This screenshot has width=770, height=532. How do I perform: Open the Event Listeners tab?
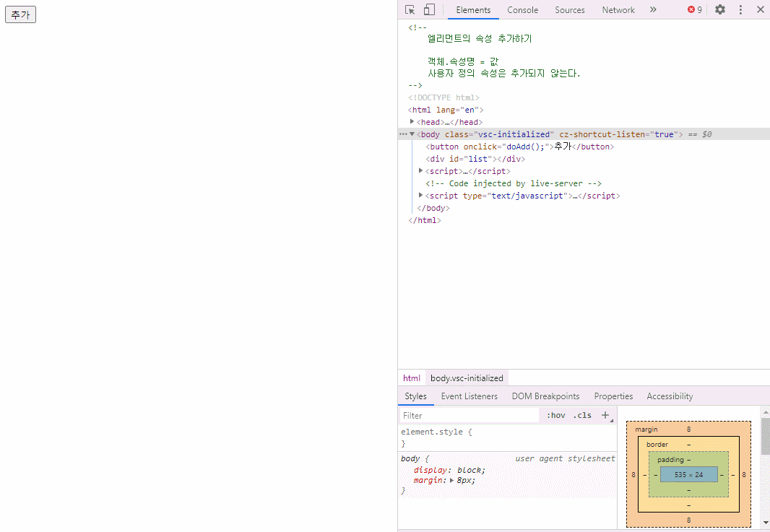pyautogui.click(x=469, y=396)
